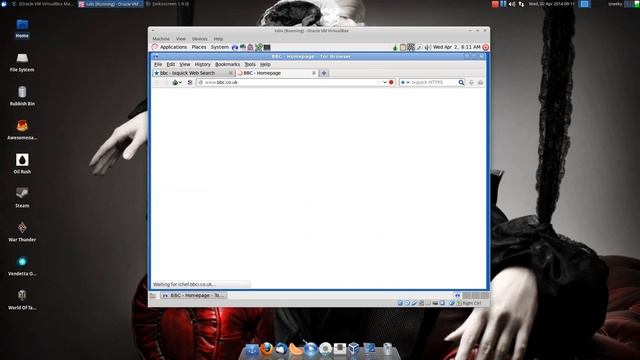Open the Places menu in guest panel

[x=199, y=47]
